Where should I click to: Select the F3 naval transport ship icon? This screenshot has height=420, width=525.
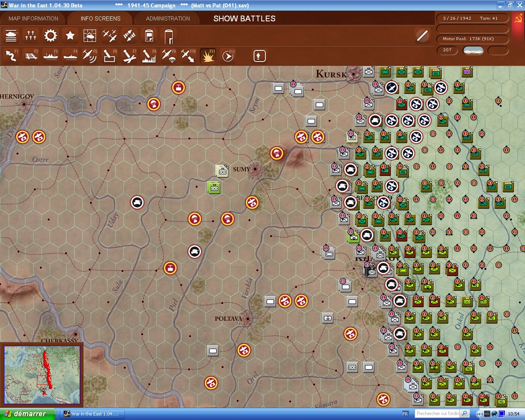tap(50, 56)
